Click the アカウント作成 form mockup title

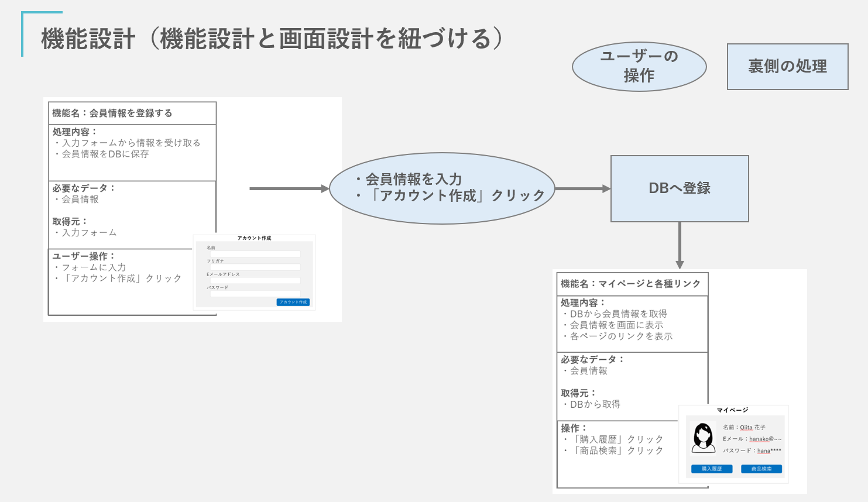click(x=254, y=238)
